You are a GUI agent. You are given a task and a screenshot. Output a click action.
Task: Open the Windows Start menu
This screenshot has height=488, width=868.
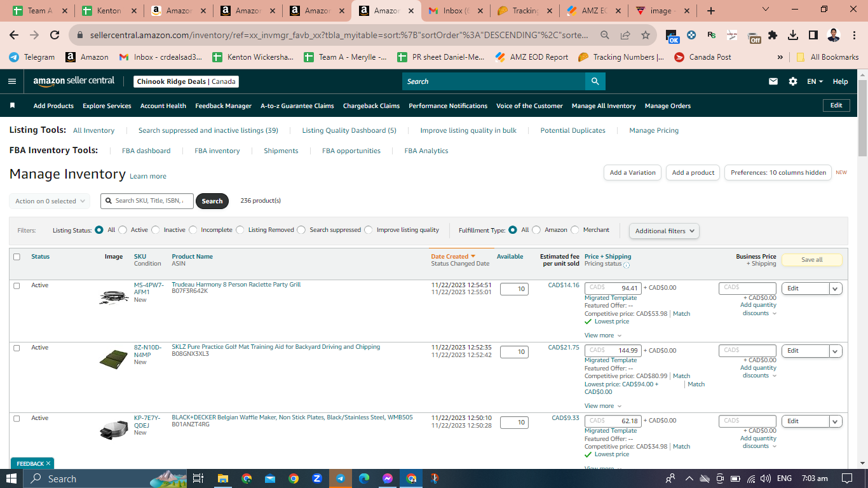pyautogui.click(x=11, y=478)
